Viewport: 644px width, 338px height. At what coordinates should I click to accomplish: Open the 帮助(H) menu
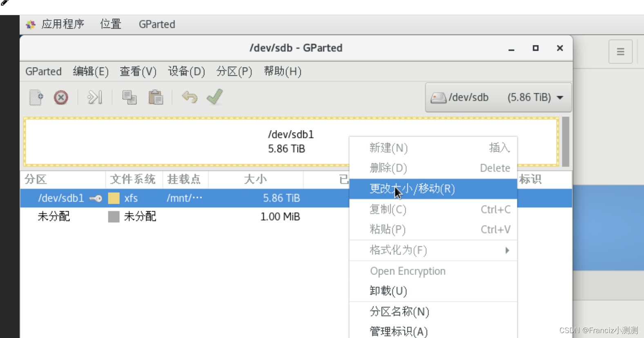pos(282,72)
